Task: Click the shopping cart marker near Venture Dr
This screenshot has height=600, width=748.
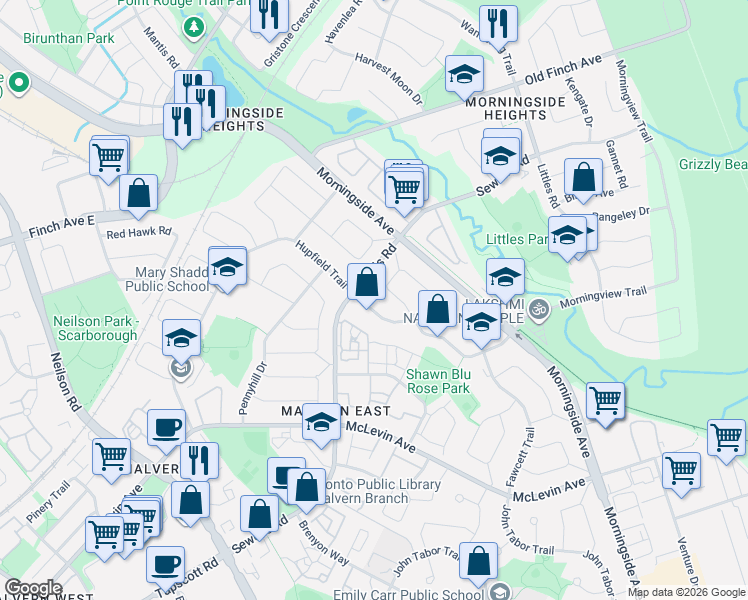Action: click(x=682, y=472)
